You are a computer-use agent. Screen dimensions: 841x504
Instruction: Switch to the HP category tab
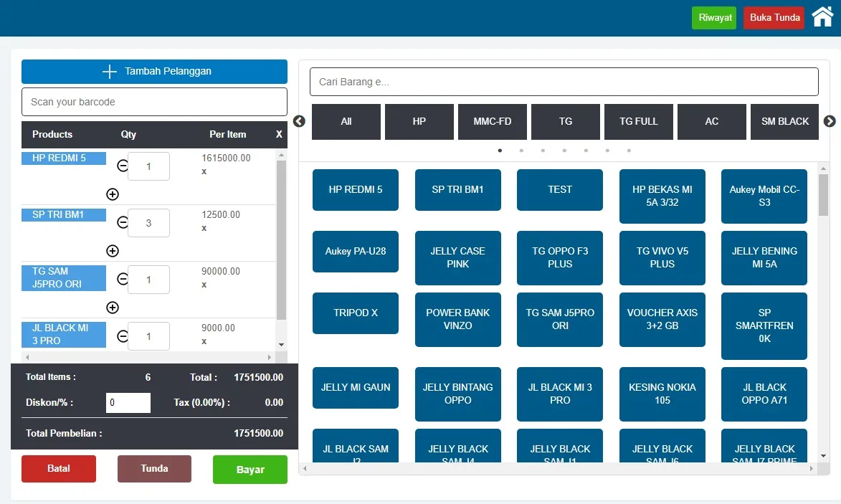coord(419,121)
